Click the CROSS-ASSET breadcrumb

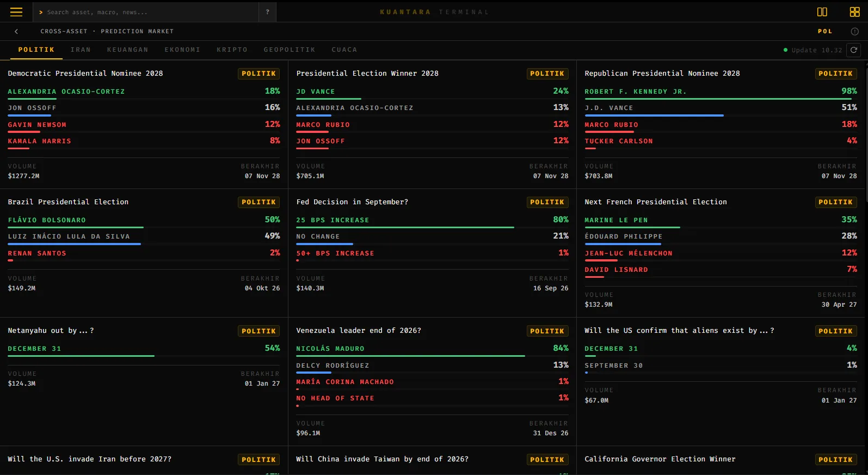tap(64, 32)
